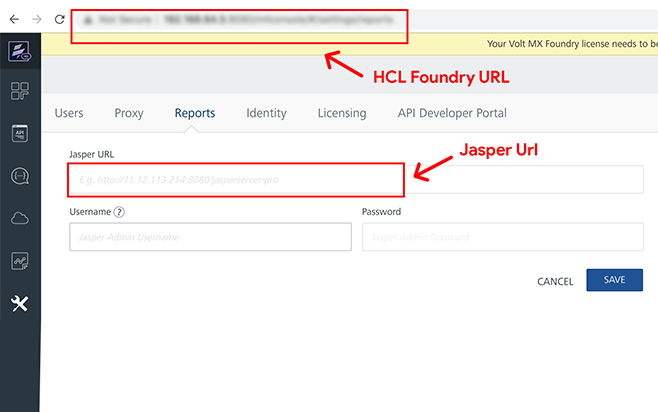Screen dimensions: 658x412
Task: Open the Settings wrench sidebar icon
Action: tap(20, 303)
